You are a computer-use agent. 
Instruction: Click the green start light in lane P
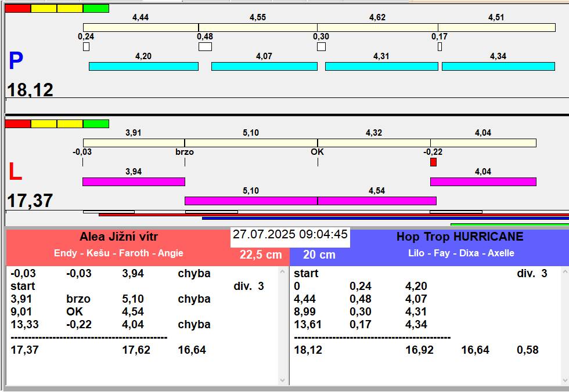[96, 8]
